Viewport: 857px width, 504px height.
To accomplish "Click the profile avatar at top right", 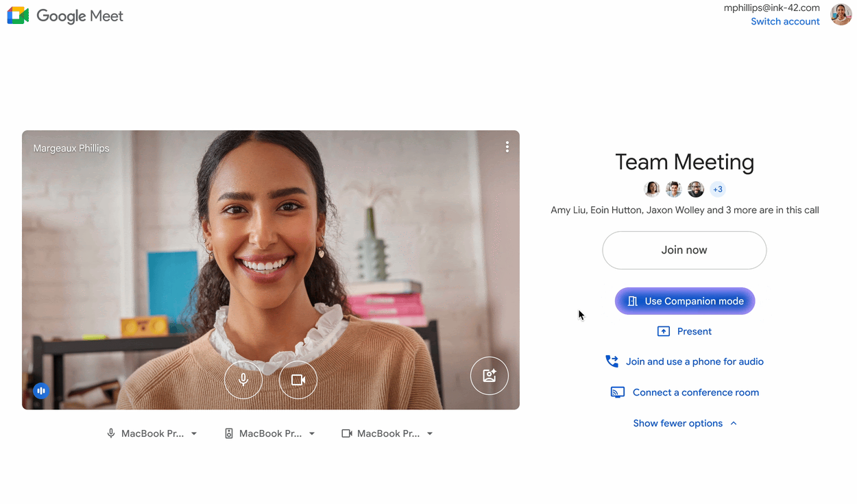I will tap(841, 14).
